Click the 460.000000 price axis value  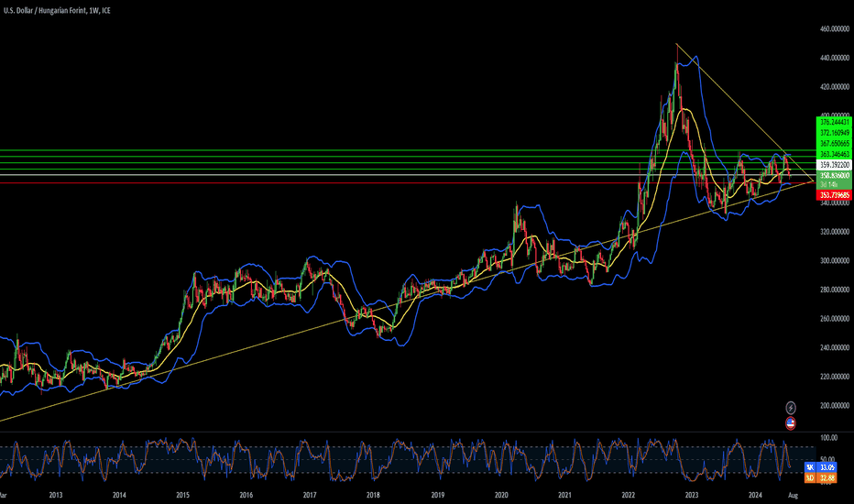tap(835, 29)
